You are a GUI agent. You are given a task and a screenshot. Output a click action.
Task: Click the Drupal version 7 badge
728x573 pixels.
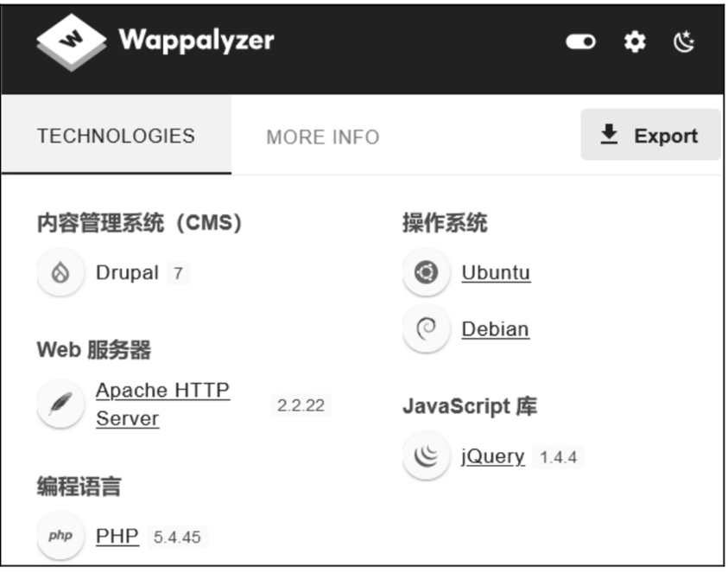[178, 273]
